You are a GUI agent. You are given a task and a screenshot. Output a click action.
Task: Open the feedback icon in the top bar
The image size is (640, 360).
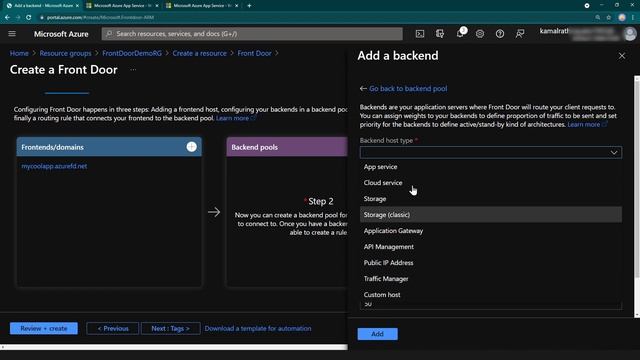point(520,34)
